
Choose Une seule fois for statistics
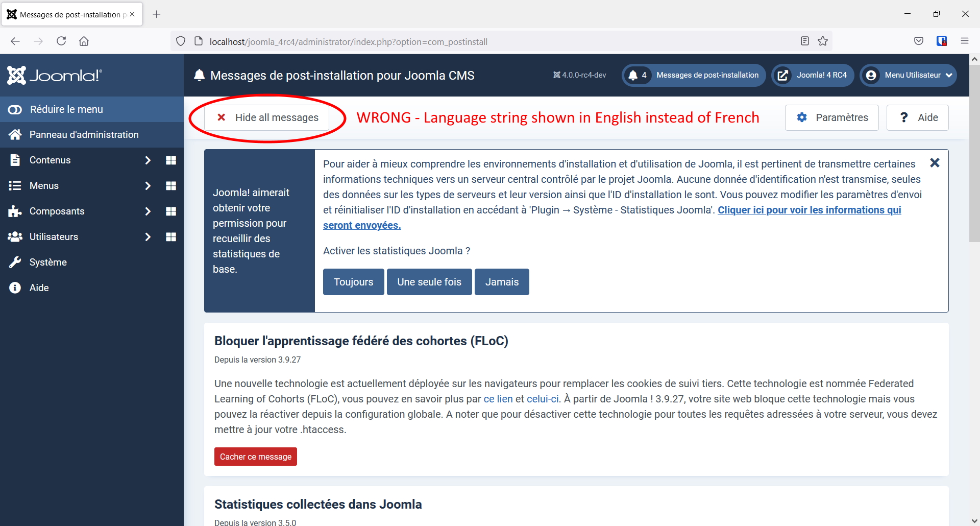429,282
